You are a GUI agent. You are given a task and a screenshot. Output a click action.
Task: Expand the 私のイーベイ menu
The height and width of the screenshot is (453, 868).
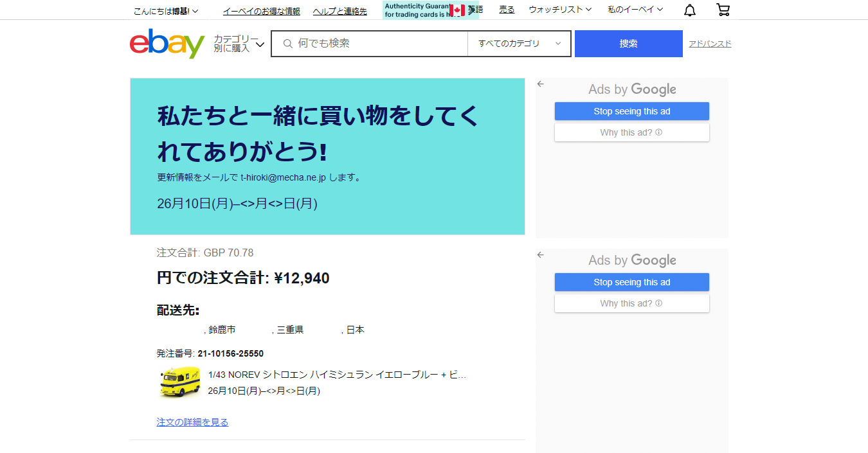pos(635,10)
